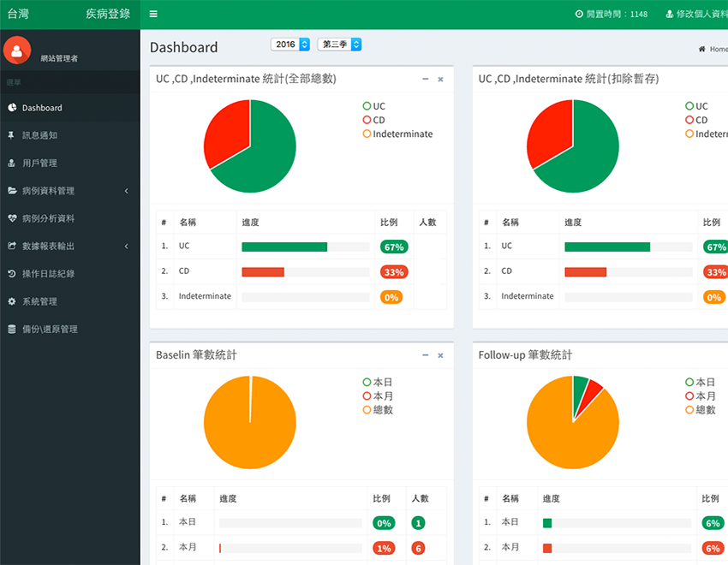Click the 33% CD badge in 全部總數 table
This screenshot has width=728, height=565.
tap(394, 272)
